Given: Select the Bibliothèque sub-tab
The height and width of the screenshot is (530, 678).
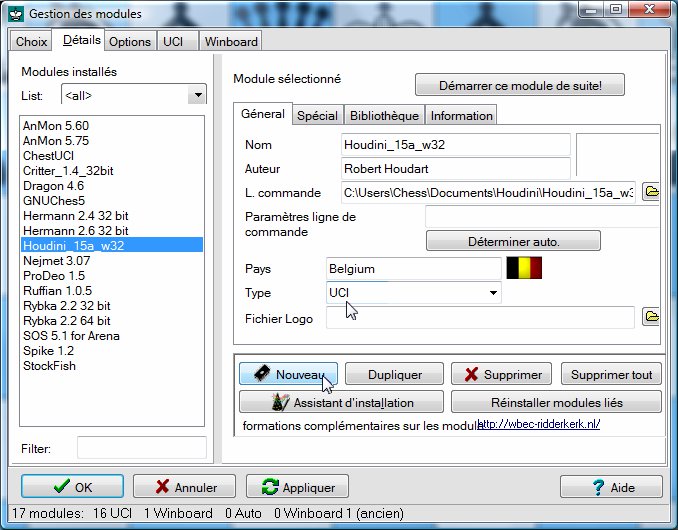Looking at the screenshot, I should [x=384, y=115].
